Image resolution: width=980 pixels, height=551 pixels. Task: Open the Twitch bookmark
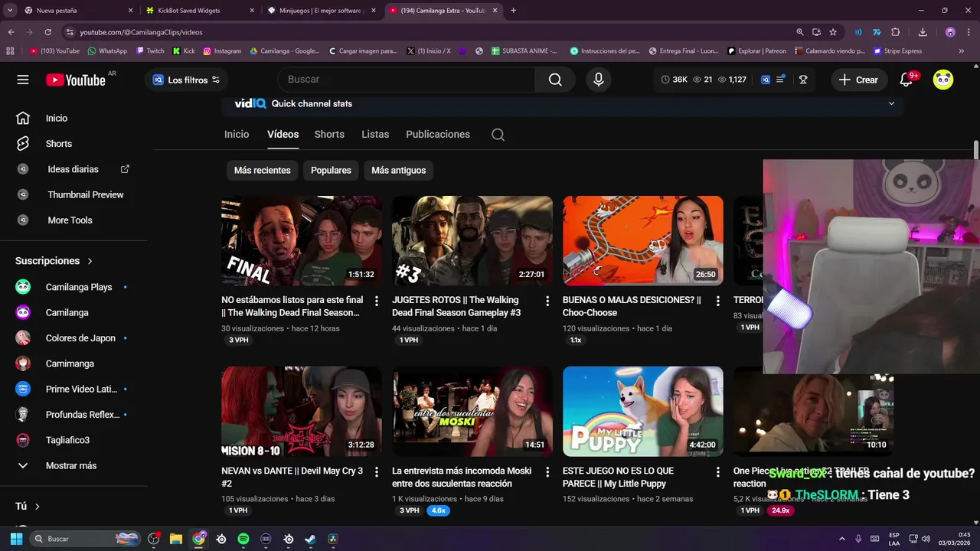point(150,51)
